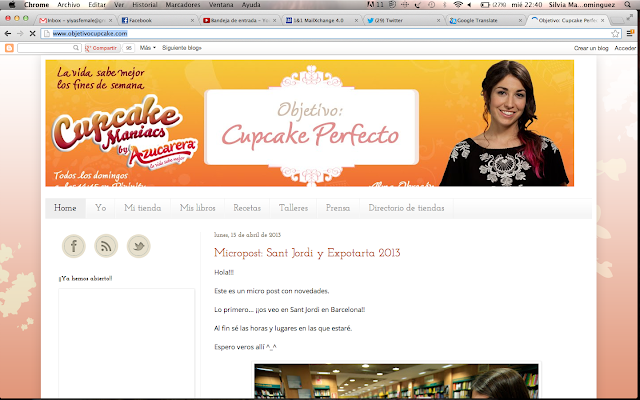
Task: Open the Yo page tab
Action: [100, 208]
